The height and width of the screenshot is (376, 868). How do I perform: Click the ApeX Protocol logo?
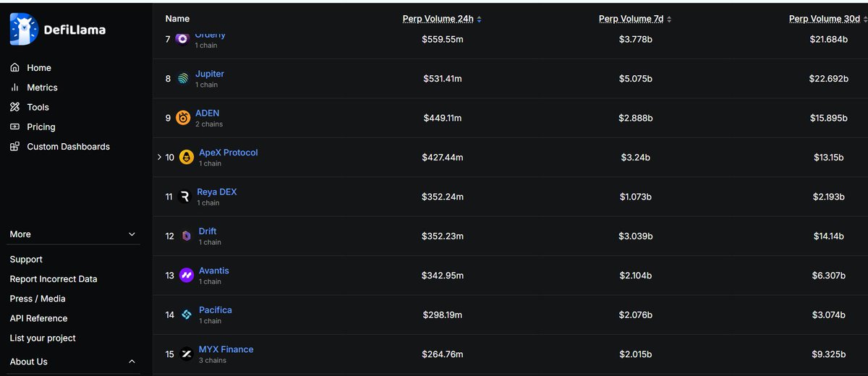click(x=186, y=157)
